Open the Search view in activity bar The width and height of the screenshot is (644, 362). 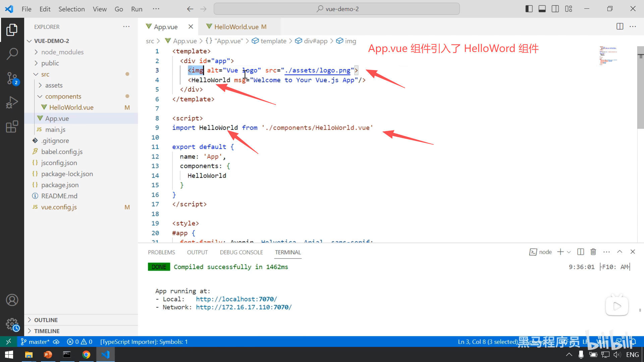(x=12, y=54)
